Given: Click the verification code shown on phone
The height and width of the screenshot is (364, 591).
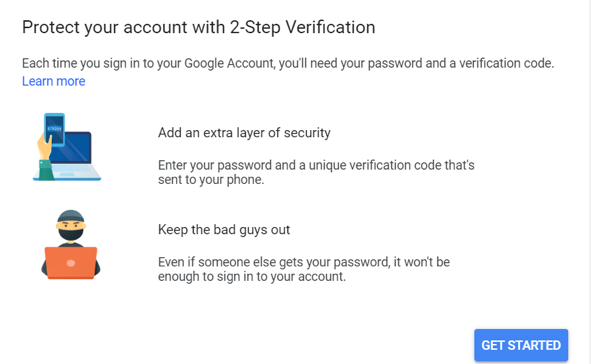Looking at the screenshot, I should pyautogui.click(x=54, y=128).
